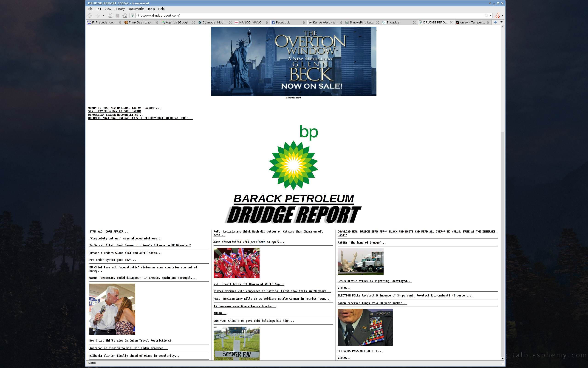Close the CyanogenMod tab
The width and height of the screenshot is (588, 368).
pyautogui.click(x=230, y=22)
